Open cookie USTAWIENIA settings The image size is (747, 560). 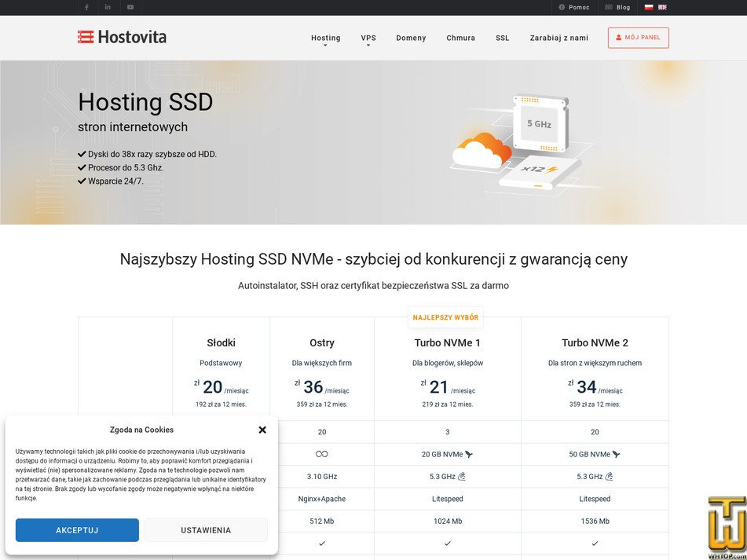(206, 530)
